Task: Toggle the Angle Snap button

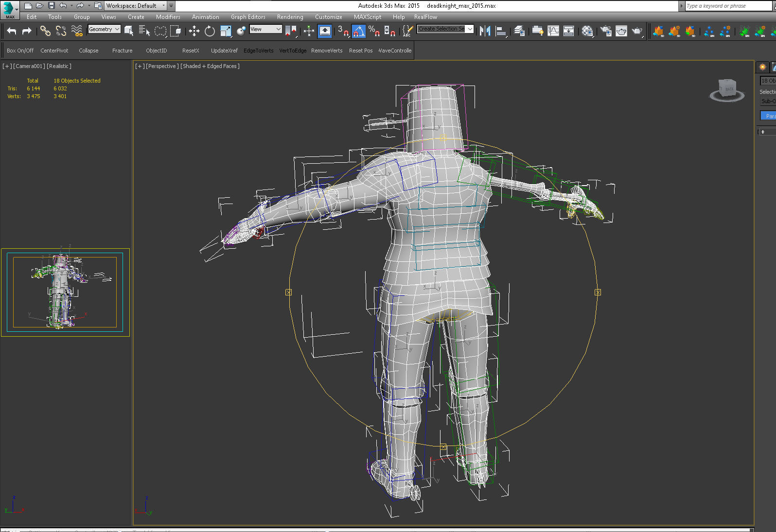Action: coord(358,31)
